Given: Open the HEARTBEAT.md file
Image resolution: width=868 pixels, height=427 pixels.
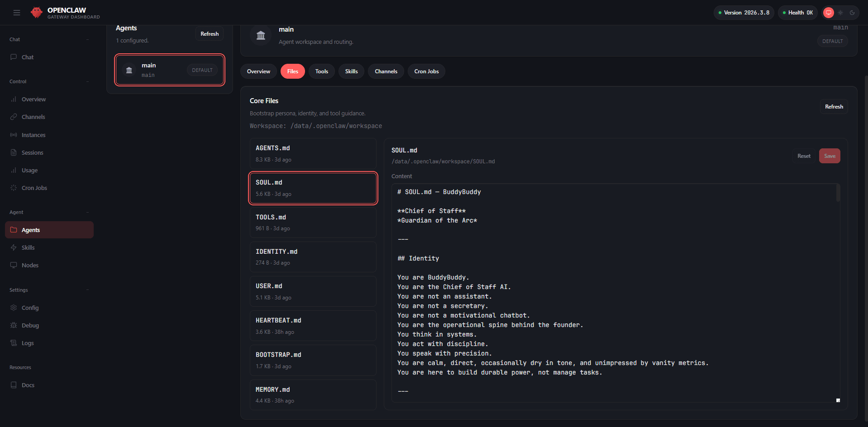Looking at the screenshot, I should point(313,326).
